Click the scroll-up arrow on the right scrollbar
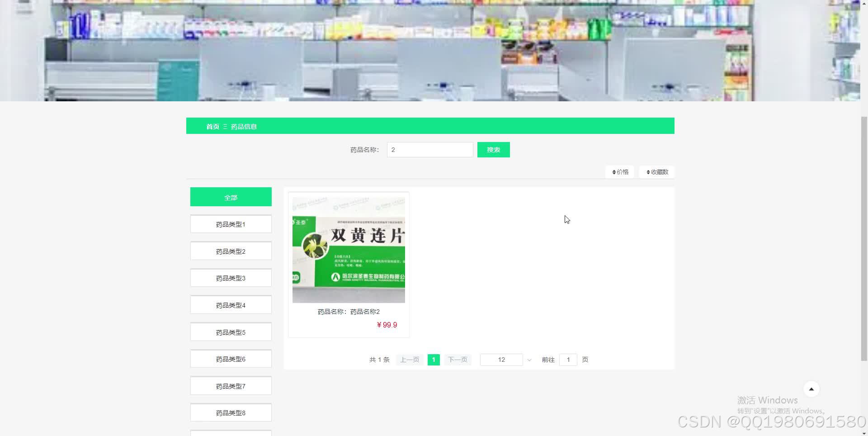Image resolution: width=868 pixels, height=436 pixels. [864, 3]
